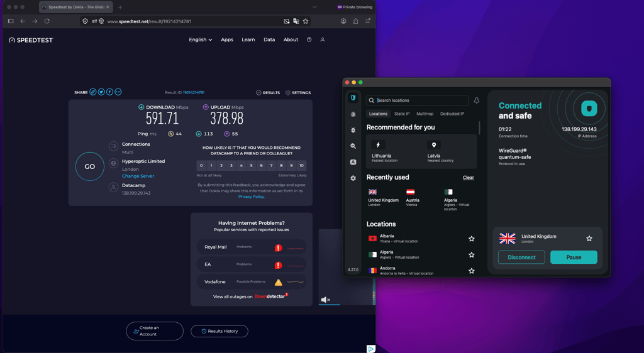644x353 pixels.
Task: Open RESULTS next to Settings
Action: 268,93
